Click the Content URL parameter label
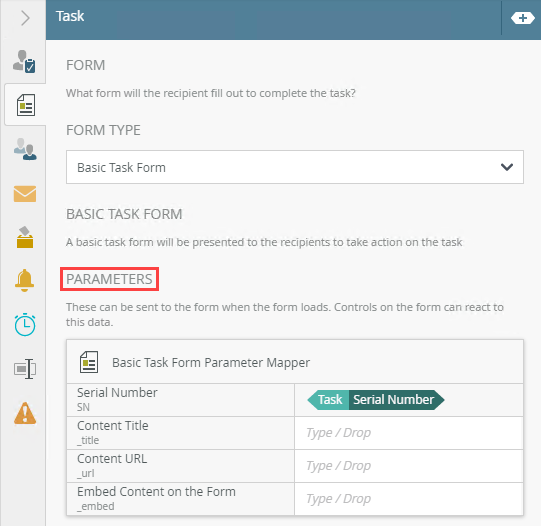The width and height of the screenshot is (541, 526). [112, 459]
